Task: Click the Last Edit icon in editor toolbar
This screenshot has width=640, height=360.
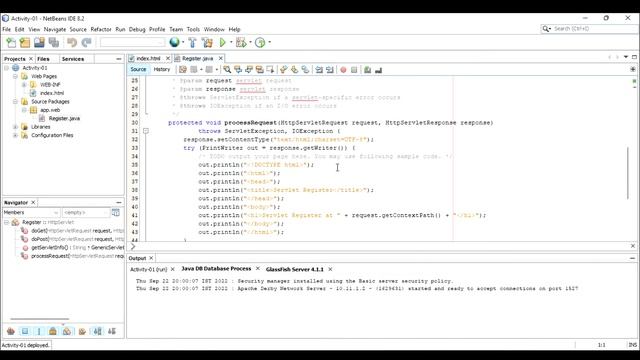Action: (183, 70)
